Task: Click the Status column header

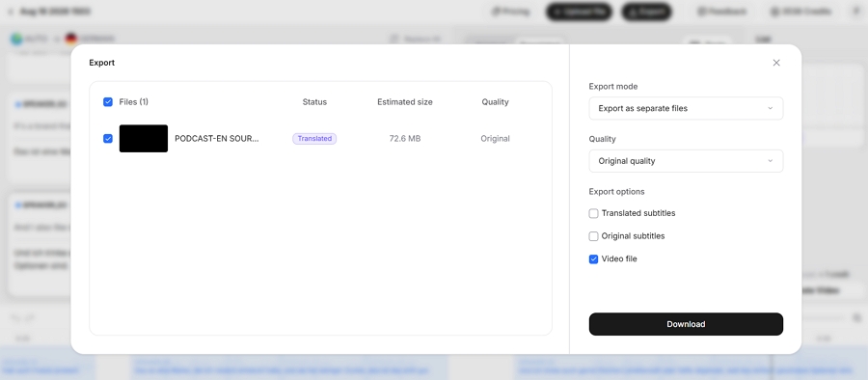Action: [314, 102]
